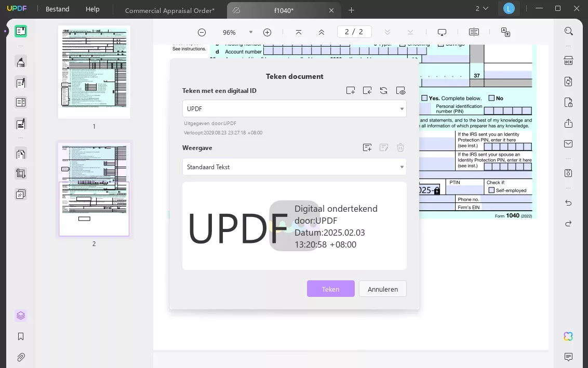Click the UPDF logo

pyautogui.click(x=17, y=8)
